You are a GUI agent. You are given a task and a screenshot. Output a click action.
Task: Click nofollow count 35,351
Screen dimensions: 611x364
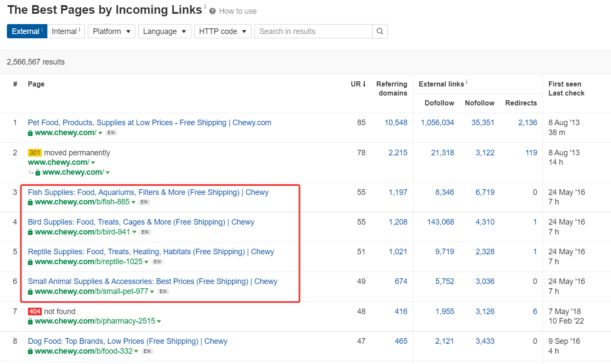[x=483, y=123]
